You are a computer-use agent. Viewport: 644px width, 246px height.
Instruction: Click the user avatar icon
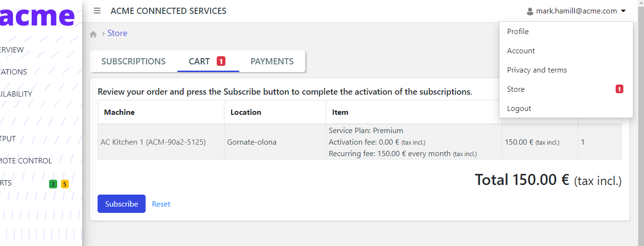530,11
